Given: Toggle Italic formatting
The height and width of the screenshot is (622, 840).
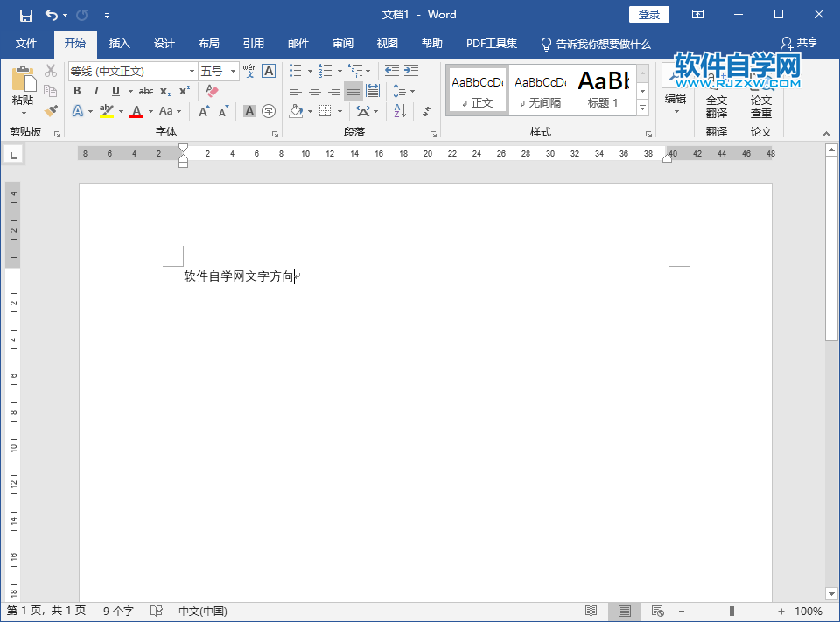Looking at the screenshot, I should 96,91.
